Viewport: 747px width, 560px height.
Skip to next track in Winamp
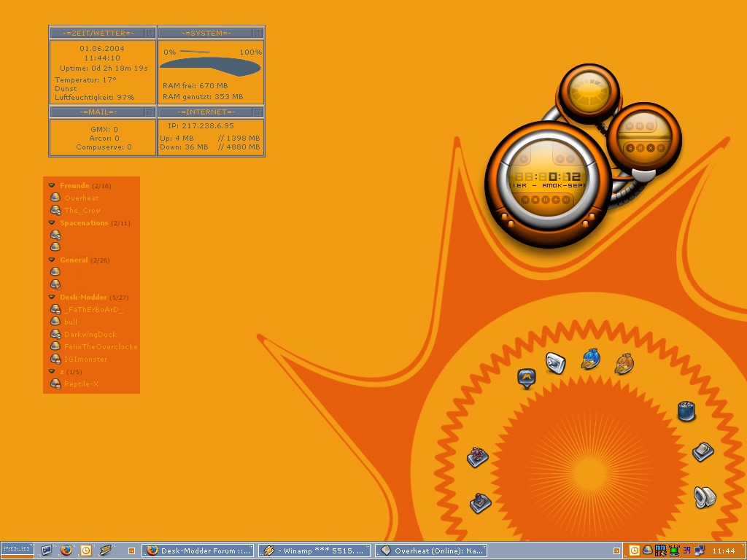tap(565, 200)
